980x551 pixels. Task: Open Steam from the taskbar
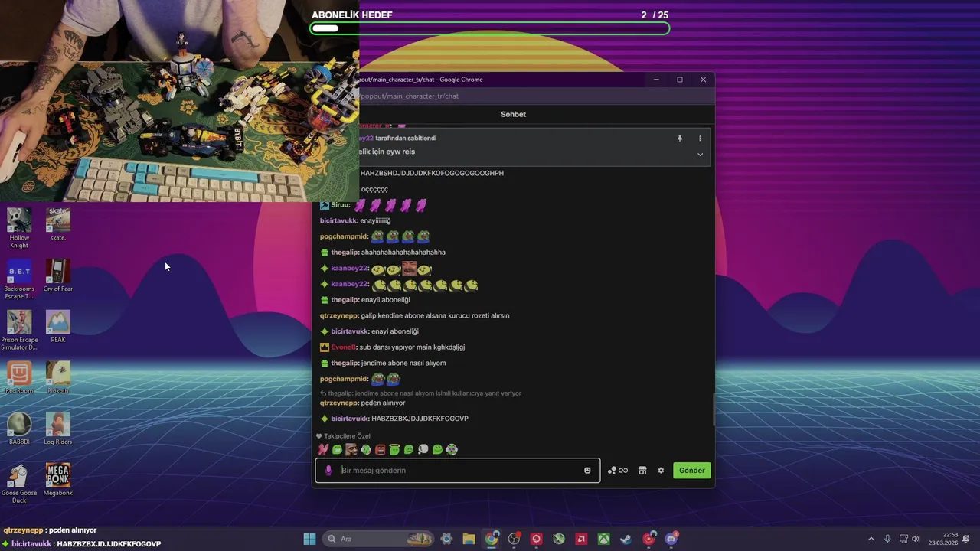coord(626,539)
